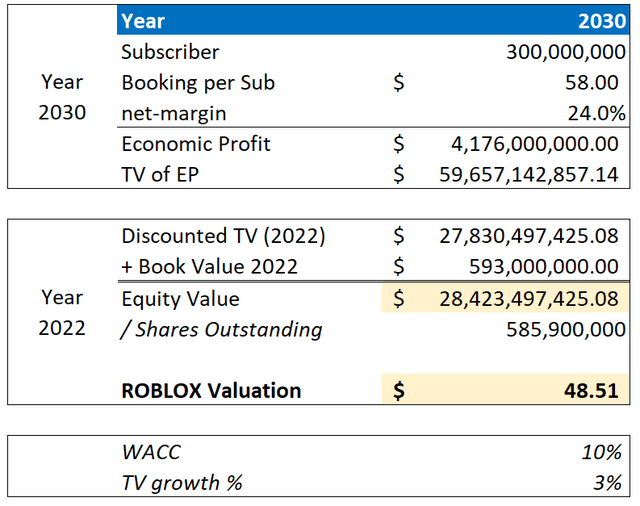
Task: Click the merged "Year 2022" side cell
Action: pos(62,313)
